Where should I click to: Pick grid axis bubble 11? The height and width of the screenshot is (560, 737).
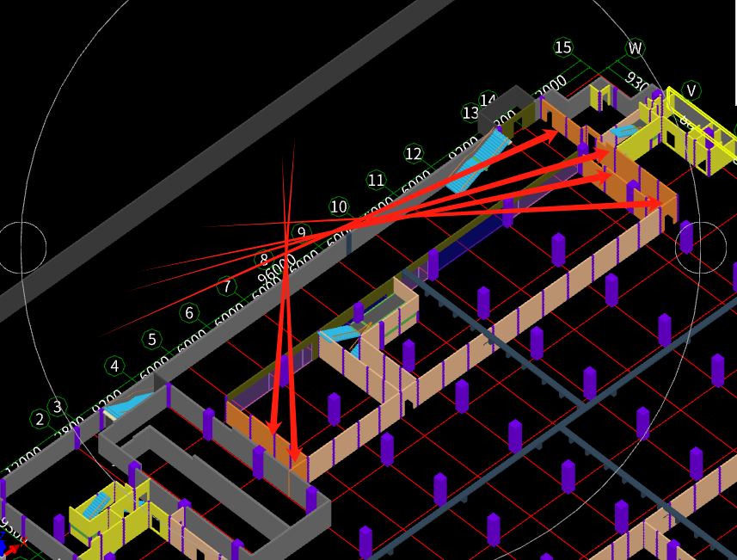tap(376, 180)
